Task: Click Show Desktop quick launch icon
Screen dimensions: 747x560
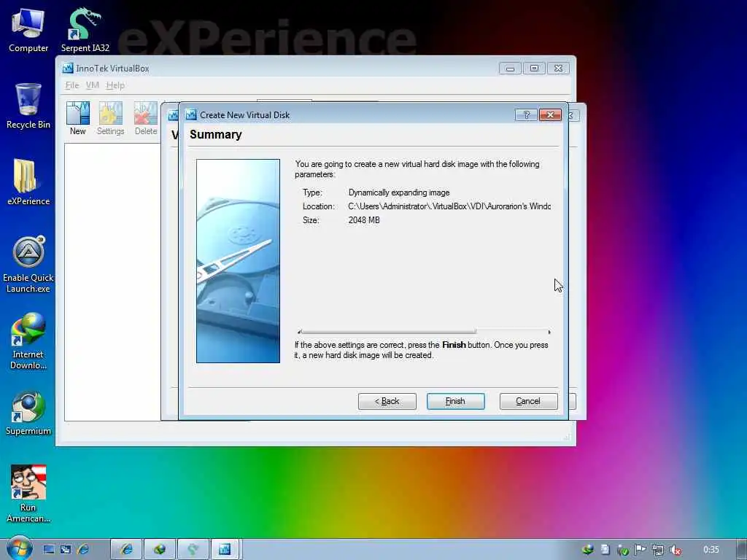Action: click(x=49, y=549)
